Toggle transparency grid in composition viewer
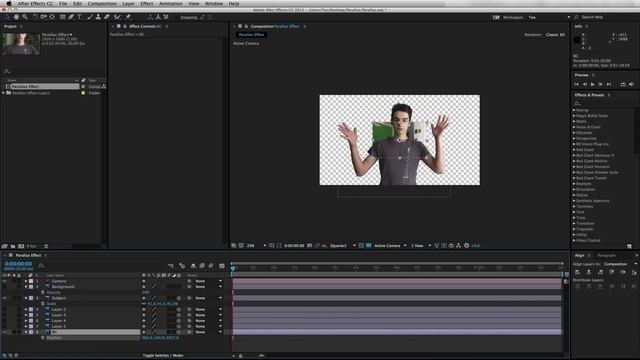This screenshot has width=640, height=360. click(x=369, y=246)
